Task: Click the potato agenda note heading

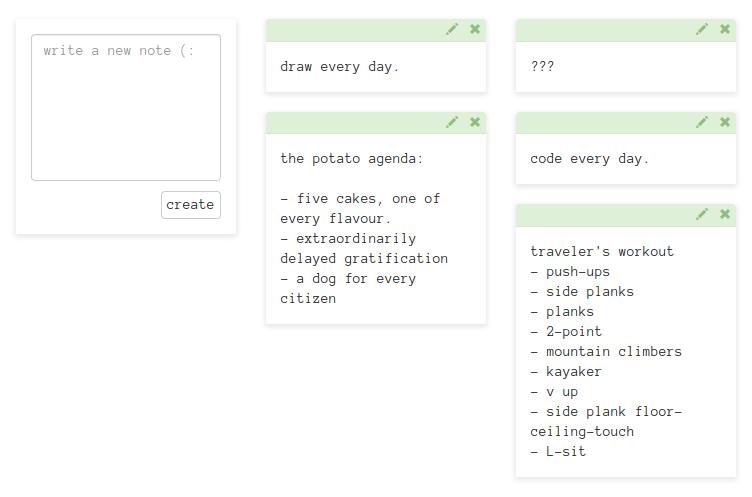Action: [352, 159]
